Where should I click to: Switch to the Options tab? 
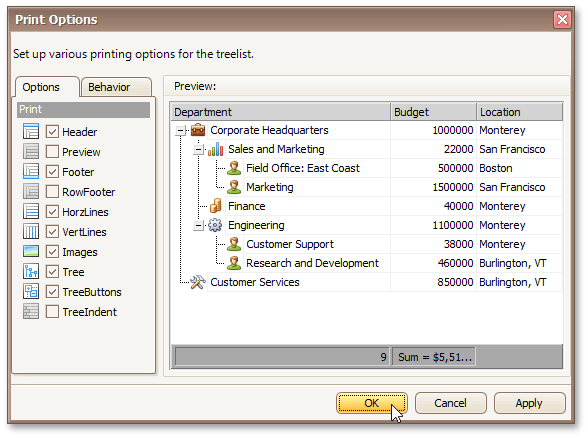(47, 87)
